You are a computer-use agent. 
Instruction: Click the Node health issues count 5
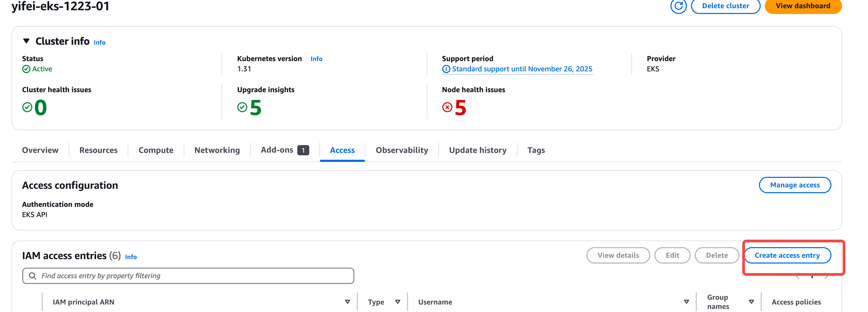461,108
